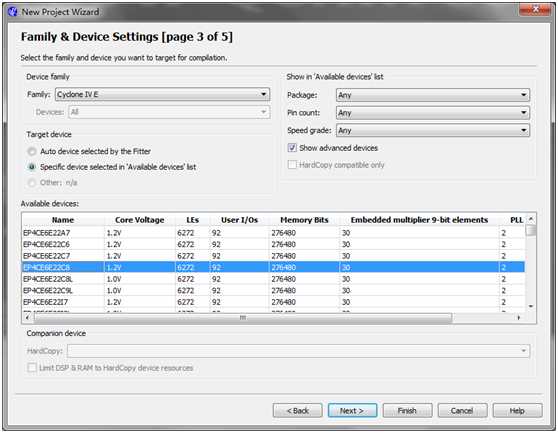Click the Finish button
This screenshot has width=558, height=433.
(407, 411)
